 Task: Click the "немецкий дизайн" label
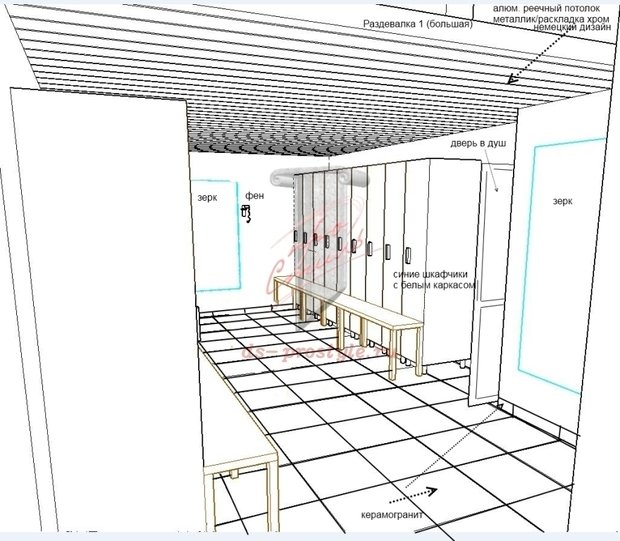pyautogui.click(x=572, y=27)
